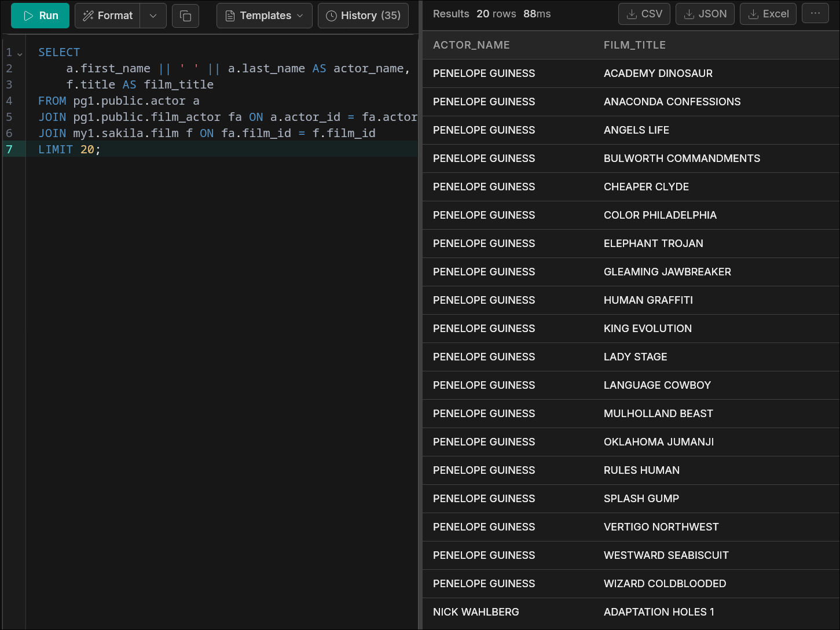Open query History (35)
The height and width of the screenshot is (630, 840).
pos(363,16)
